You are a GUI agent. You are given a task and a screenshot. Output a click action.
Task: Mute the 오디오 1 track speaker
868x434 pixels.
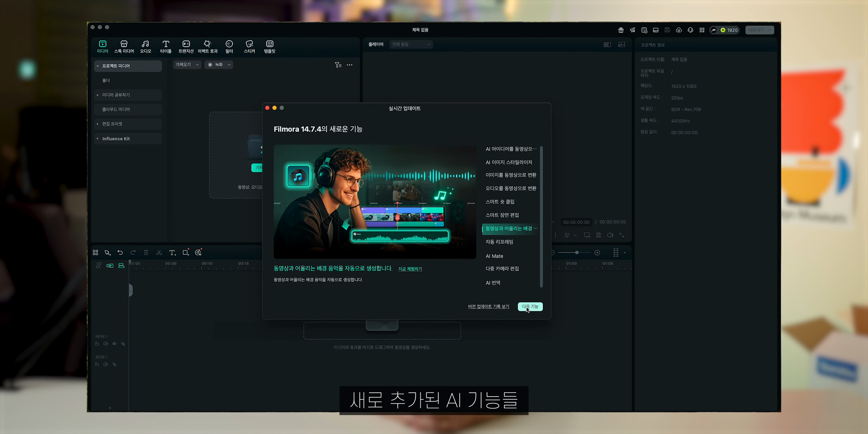coord(105,364)
